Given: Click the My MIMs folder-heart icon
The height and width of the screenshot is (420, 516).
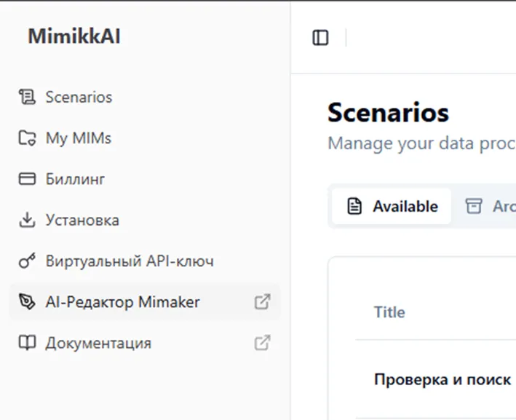Looking at the screenshot, I should tap(27, 138).
